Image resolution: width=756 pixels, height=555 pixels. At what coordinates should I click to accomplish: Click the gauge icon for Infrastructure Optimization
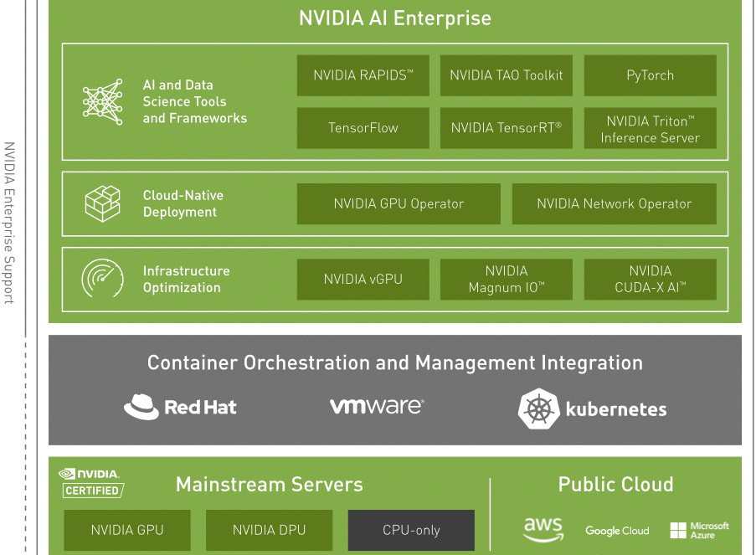[x=103, y=278]
